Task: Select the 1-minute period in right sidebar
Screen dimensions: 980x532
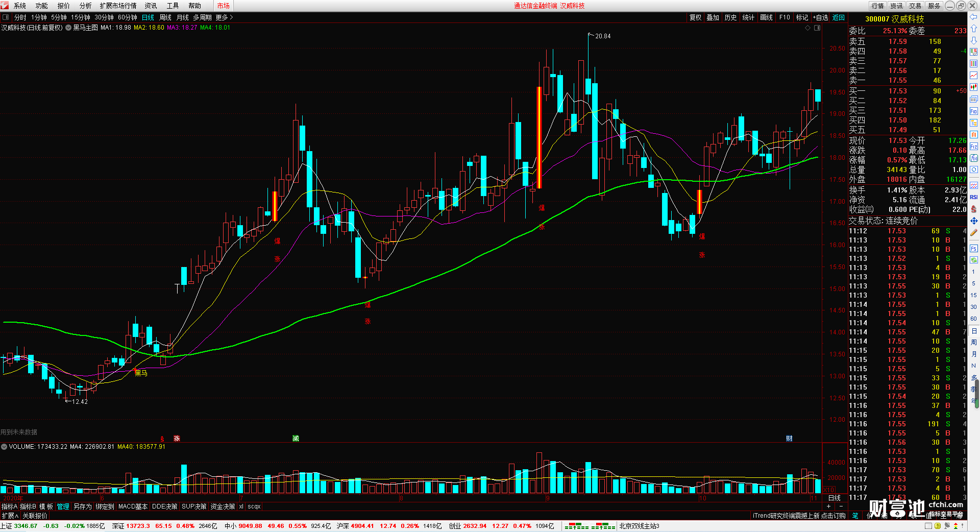Action: point(973,272)
